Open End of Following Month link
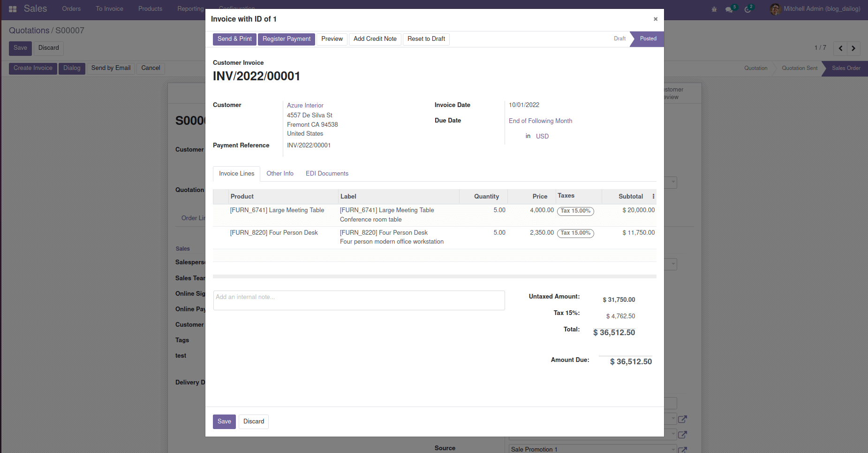868x453 pixels. [x=540, y=121]
